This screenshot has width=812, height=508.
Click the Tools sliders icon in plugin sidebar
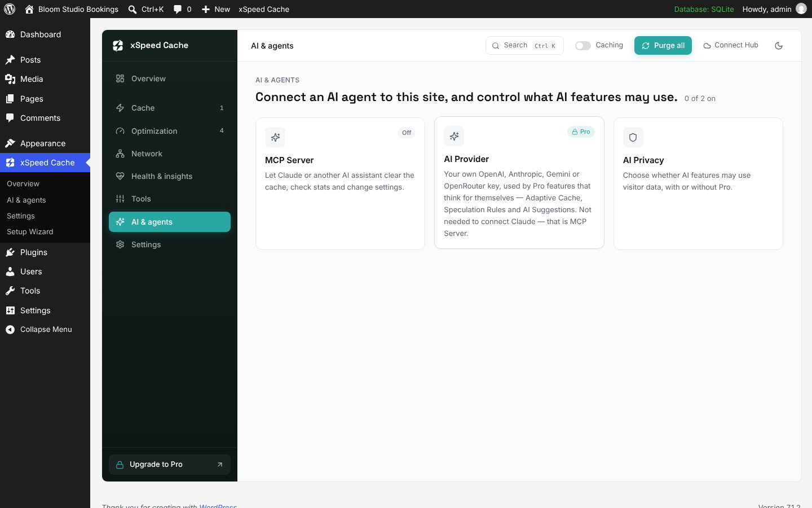(x=120, y=199)
